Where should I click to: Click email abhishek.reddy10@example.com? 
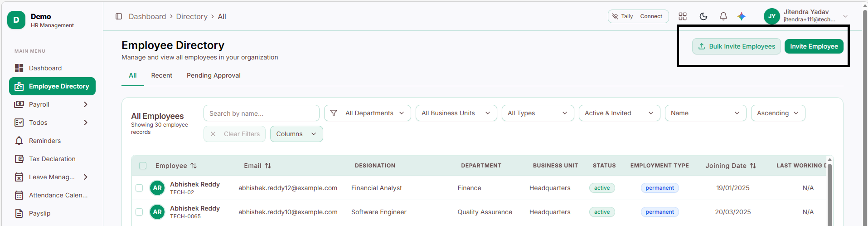tap(288, 212)
